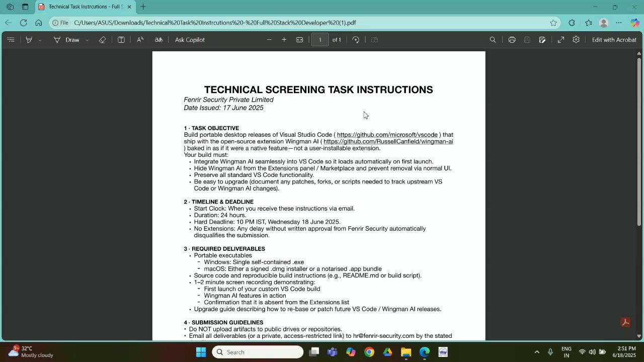Screen dimensions: 644x362
Task: Open ENG IN language switcher
Action: pos(566,352)
